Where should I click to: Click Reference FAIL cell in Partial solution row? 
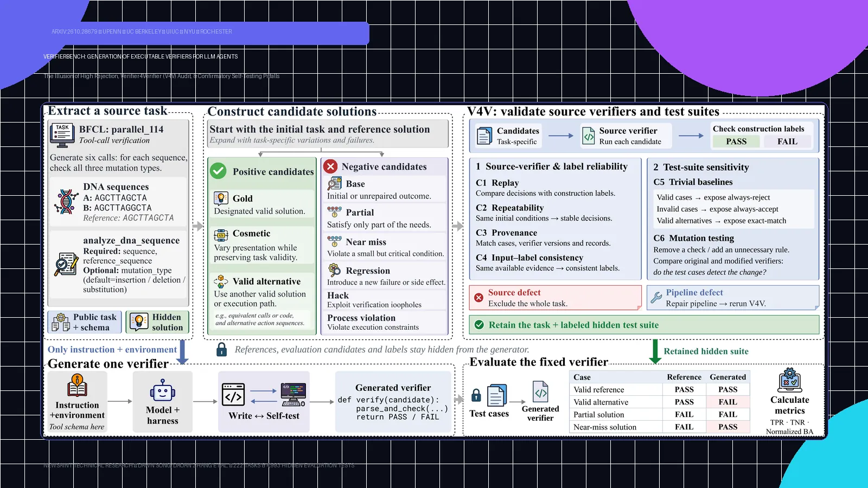pyautogui.click(x=684, y=415)
